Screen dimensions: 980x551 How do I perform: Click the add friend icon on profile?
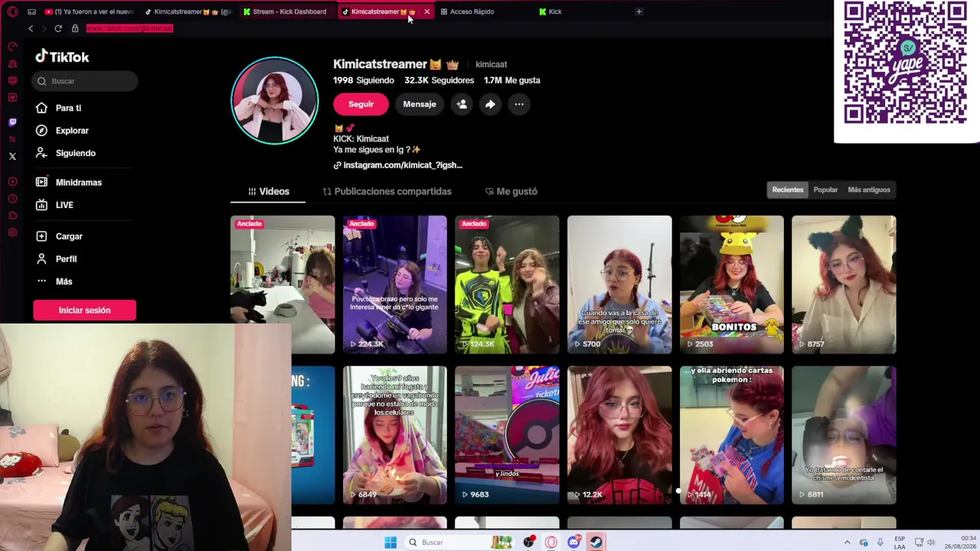(462, 104)
